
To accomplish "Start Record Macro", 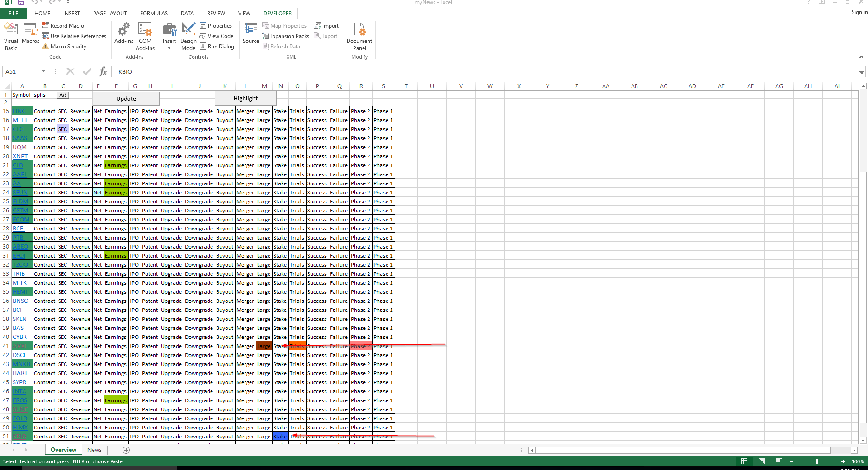I will tap(63, 26).
